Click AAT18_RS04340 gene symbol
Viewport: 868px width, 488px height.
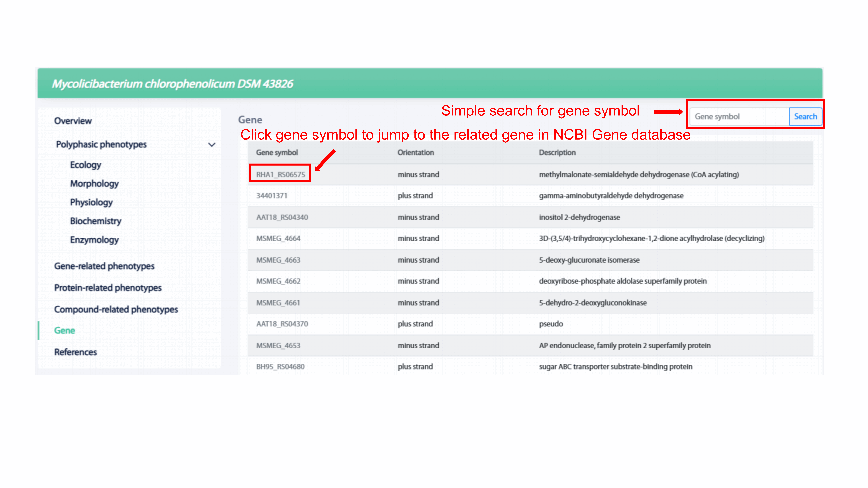pyautogui.click(x=282, y=217)
